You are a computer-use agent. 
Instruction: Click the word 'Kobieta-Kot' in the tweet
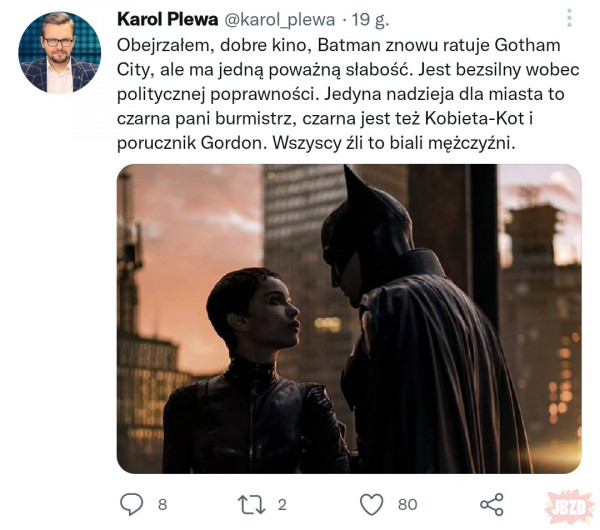pos(479,119)
